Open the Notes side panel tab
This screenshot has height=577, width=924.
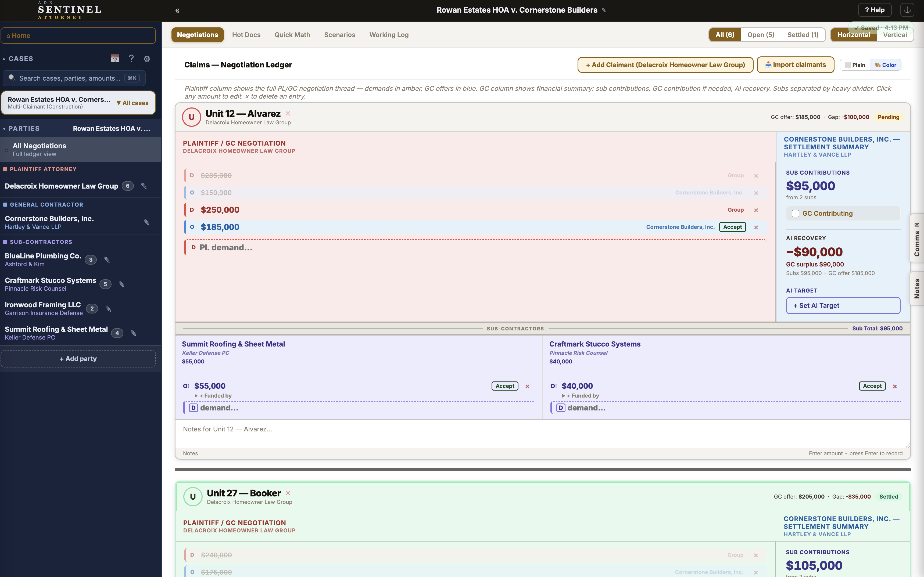coord(916,288)
